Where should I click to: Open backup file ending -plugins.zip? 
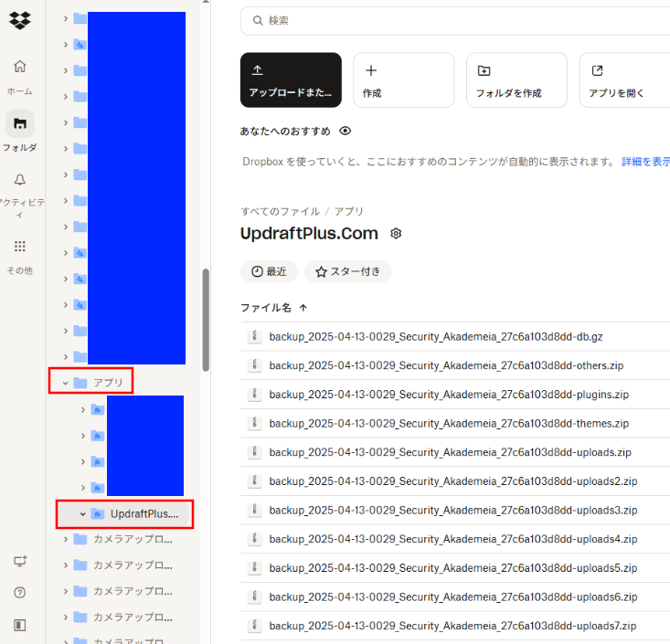449,395
